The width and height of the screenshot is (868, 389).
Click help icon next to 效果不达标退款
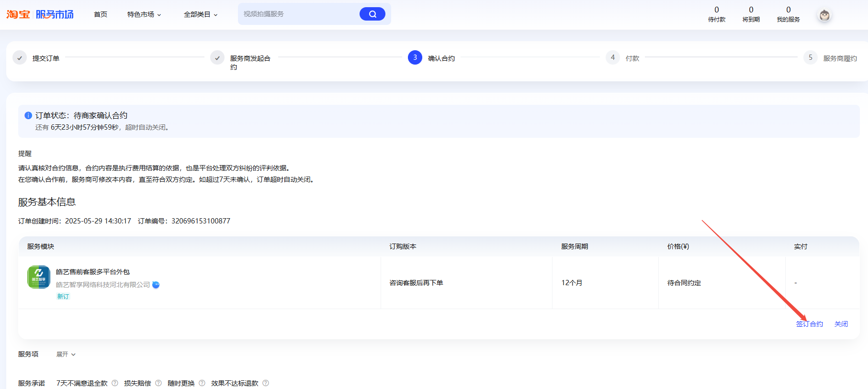(x=266, y=383)
